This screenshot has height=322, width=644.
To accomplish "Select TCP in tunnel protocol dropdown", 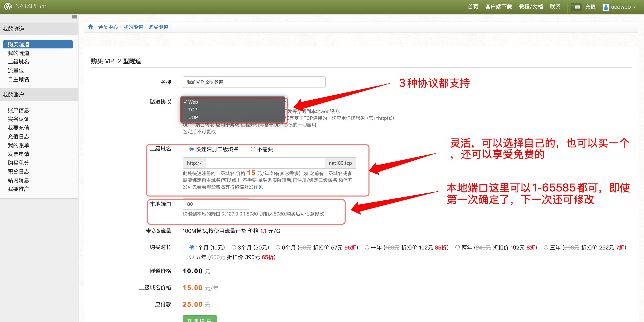I will [233, 110].
